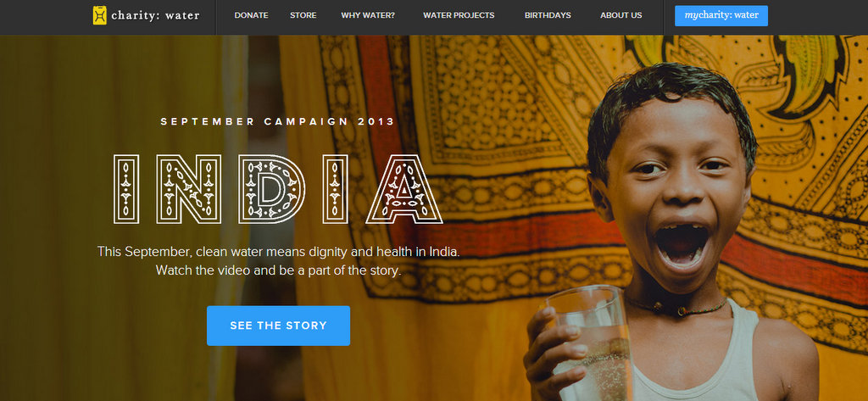Navigate to the BIRTHDAYS section
This screenshot has height=401, width=868.
coord(548,15)
